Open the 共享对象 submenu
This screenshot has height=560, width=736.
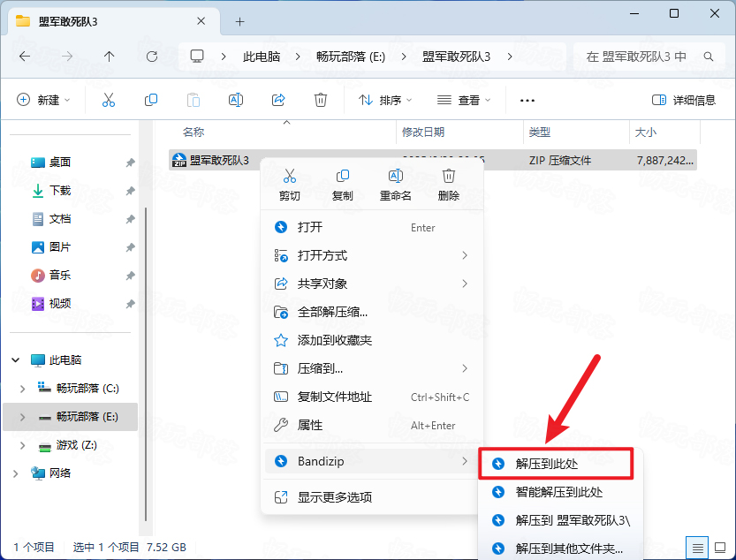pos(372,284)
